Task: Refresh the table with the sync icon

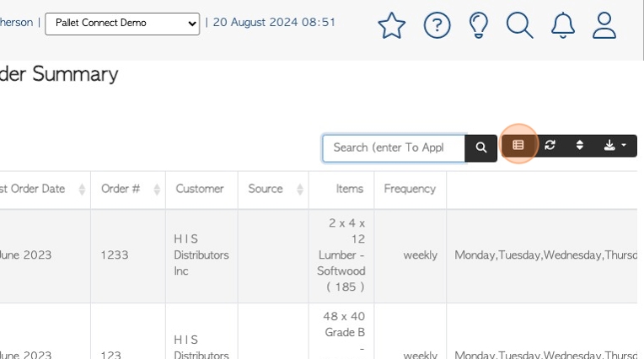Action: [550, 145]
